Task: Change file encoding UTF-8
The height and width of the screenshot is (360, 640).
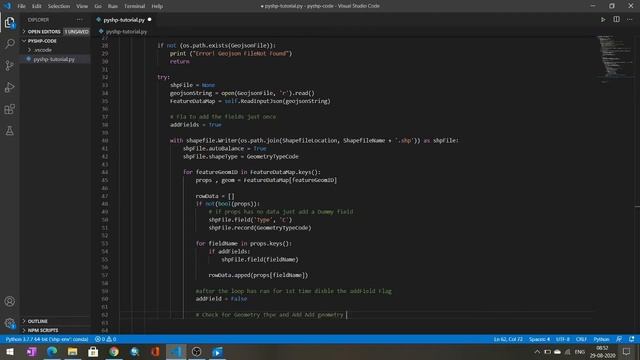Action: coord(562,339)
